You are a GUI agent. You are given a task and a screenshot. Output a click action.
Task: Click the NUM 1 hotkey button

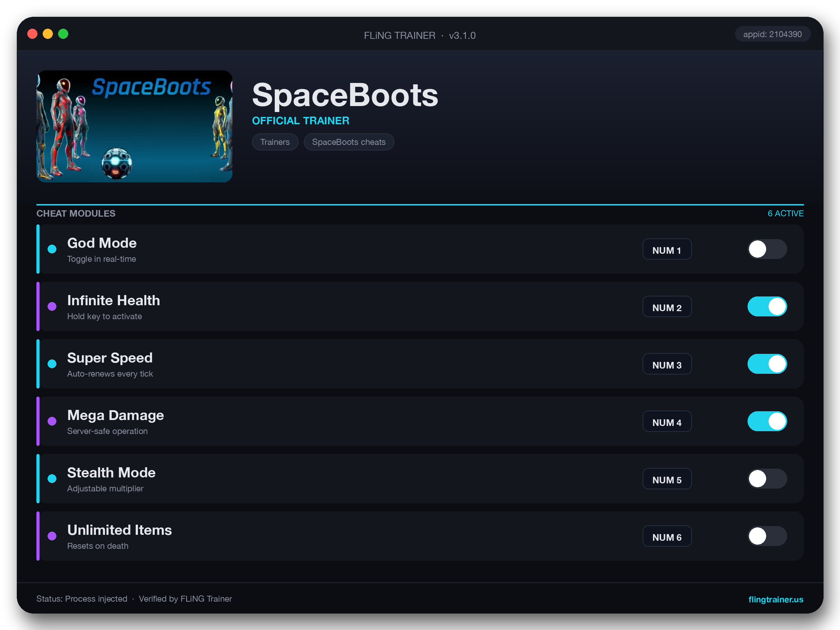click(x=667, y=250)
